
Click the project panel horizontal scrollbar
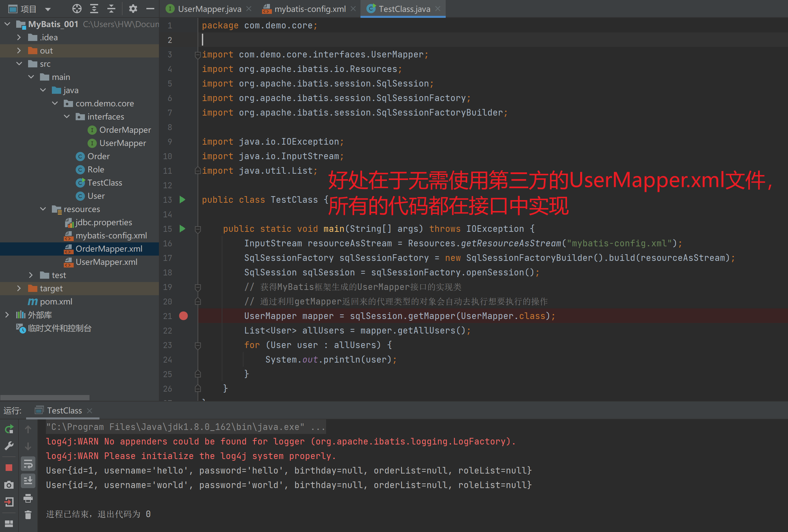[x=45, y=398]
